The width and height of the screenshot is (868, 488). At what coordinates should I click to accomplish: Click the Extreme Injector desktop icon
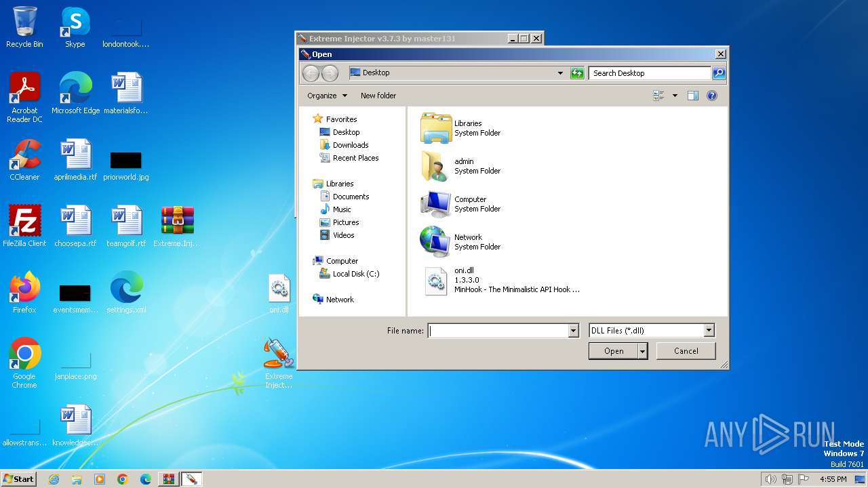click(279, 363)
